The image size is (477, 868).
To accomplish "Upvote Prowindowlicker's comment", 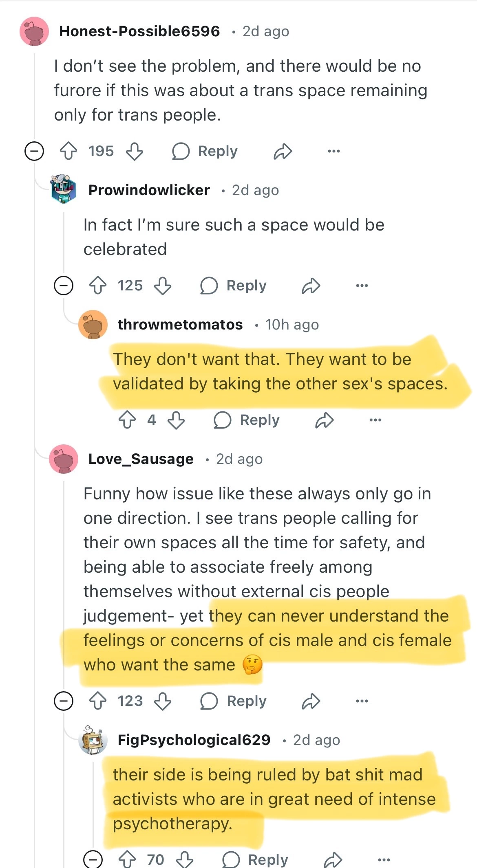I will coord(98,286).
